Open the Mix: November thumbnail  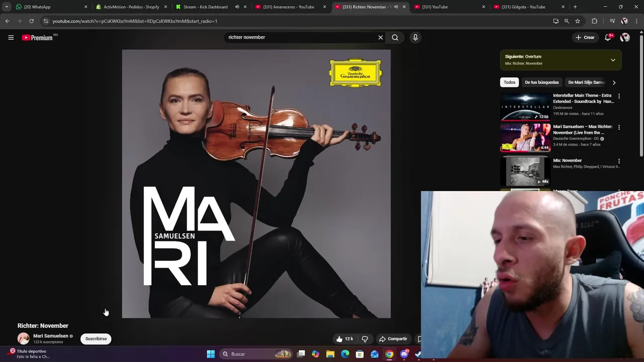coord(525,171)
